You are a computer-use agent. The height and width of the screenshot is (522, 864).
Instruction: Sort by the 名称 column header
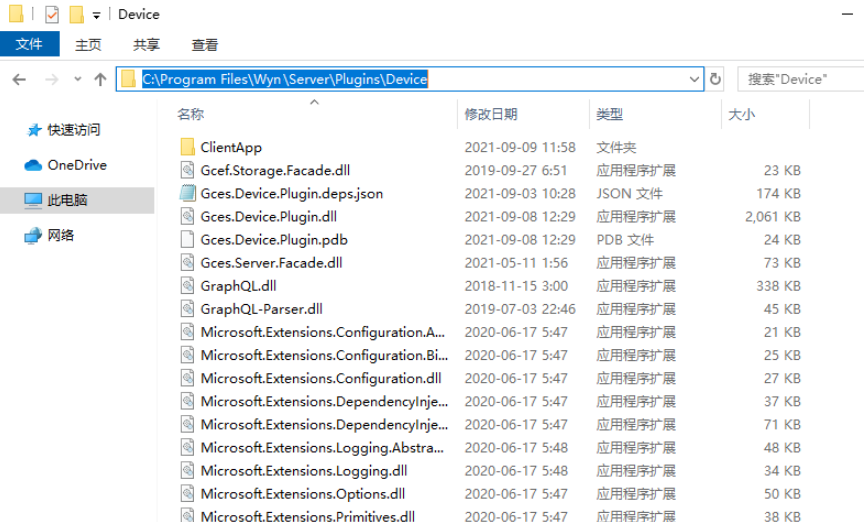click(191, 114)
